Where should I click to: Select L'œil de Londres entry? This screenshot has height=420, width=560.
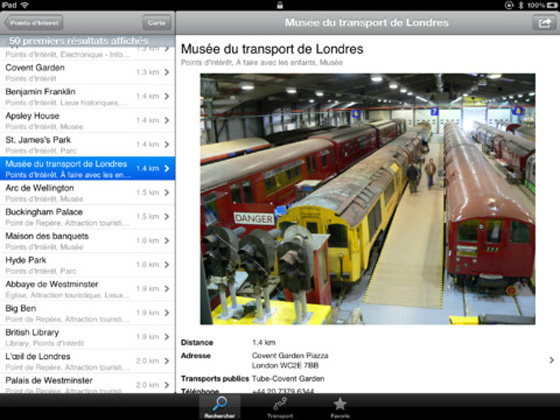(88, 361)
